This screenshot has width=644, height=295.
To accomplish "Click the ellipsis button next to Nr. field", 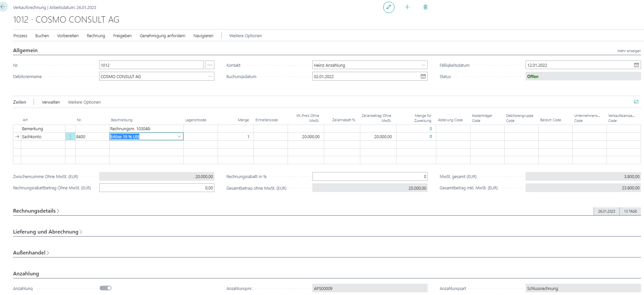I will coord(210,65).
